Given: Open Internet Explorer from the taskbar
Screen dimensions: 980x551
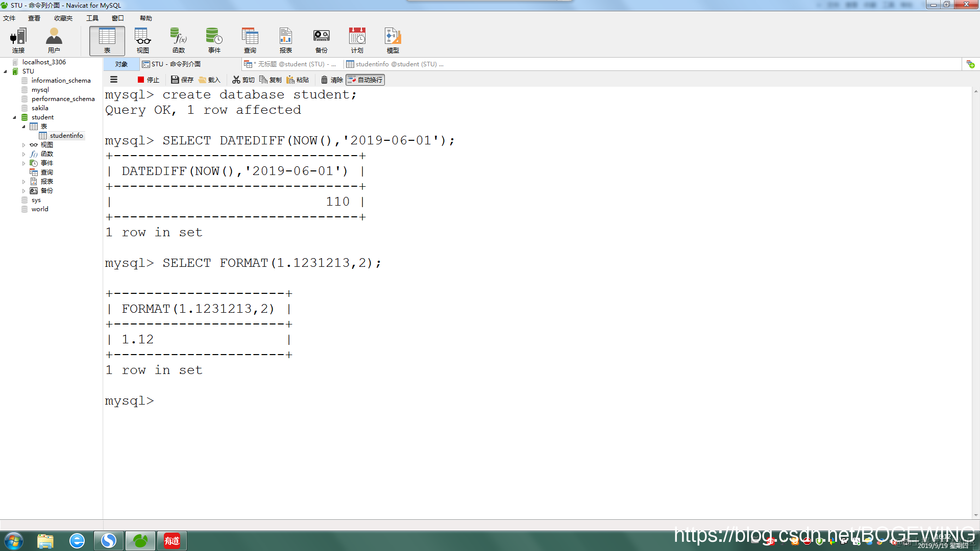Looking at the screenshot, I should point(77,540).
